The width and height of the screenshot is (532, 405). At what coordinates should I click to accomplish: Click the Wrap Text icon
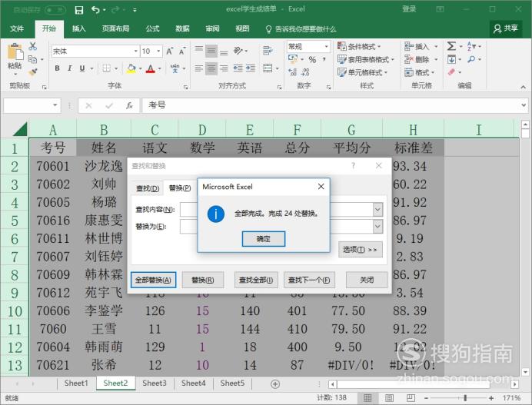pos(268,51)
